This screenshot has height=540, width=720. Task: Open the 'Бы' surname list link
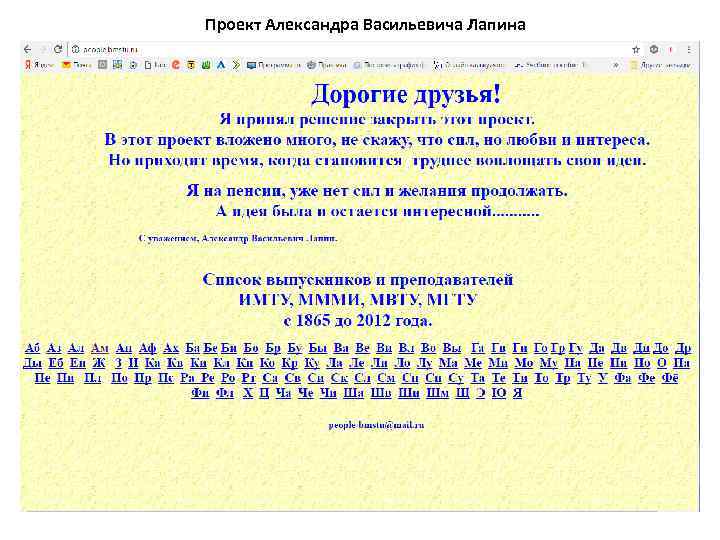pyautogui.click(x=318, y=348)
